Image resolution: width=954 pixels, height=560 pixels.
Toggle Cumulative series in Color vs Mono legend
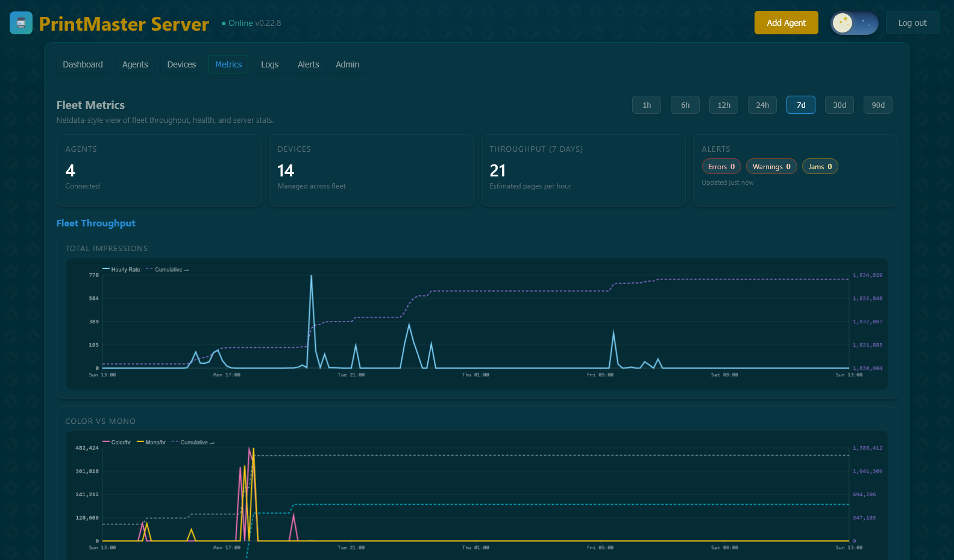tap(193, 443)
